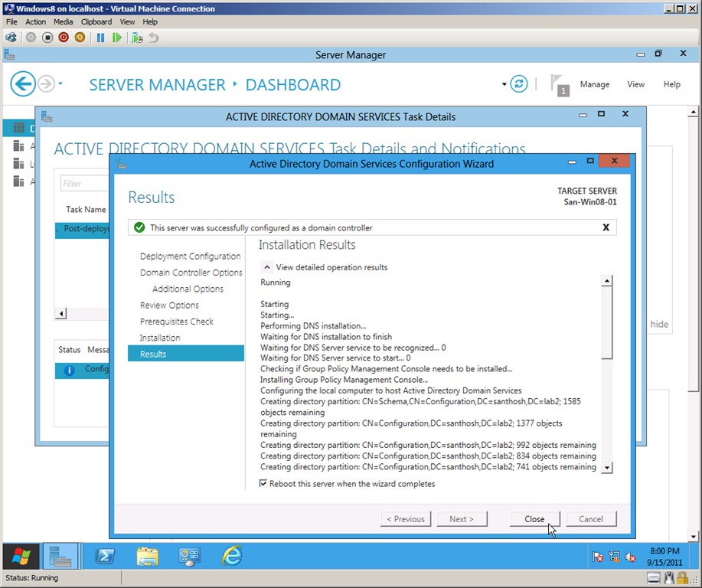Select Deployment Configuration step

[191, 256]
